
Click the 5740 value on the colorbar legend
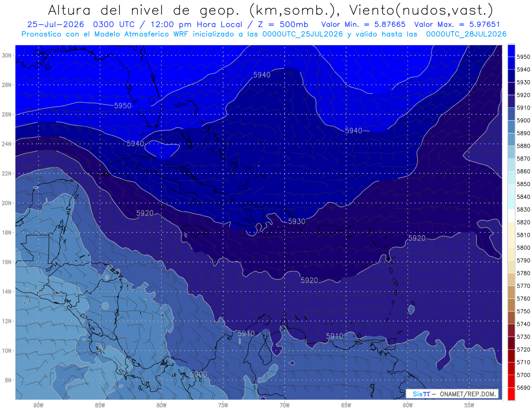523,324
